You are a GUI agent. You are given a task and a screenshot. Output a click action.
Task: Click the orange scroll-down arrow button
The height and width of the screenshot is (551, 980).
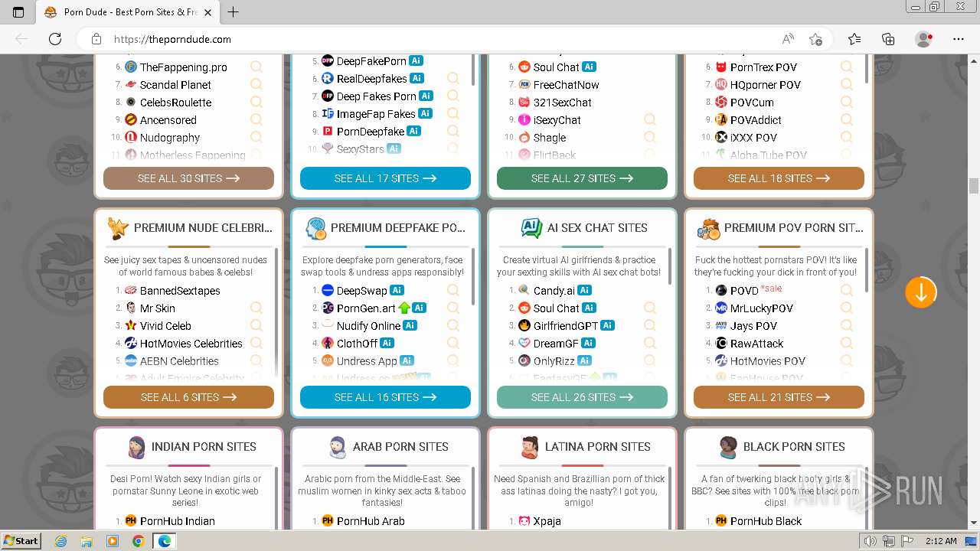tap(920, 292)
